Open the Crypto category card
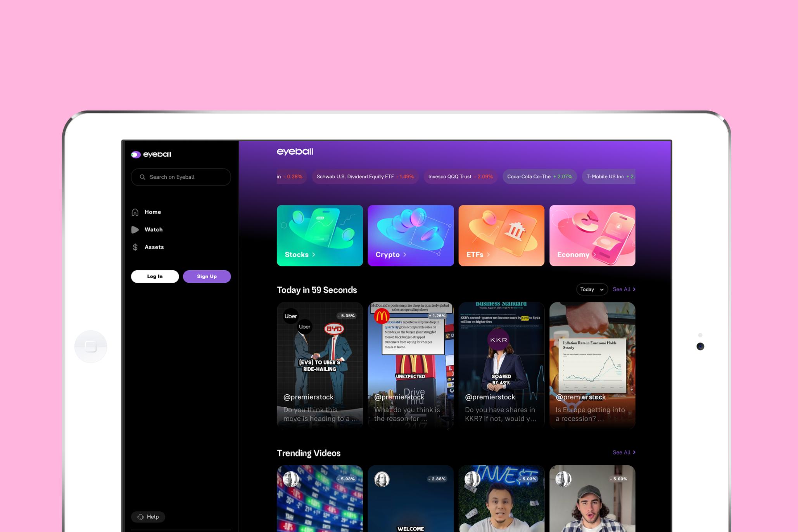Image resolution: width=798 pixels, height=532 pixels. click(x=411, y=235)
